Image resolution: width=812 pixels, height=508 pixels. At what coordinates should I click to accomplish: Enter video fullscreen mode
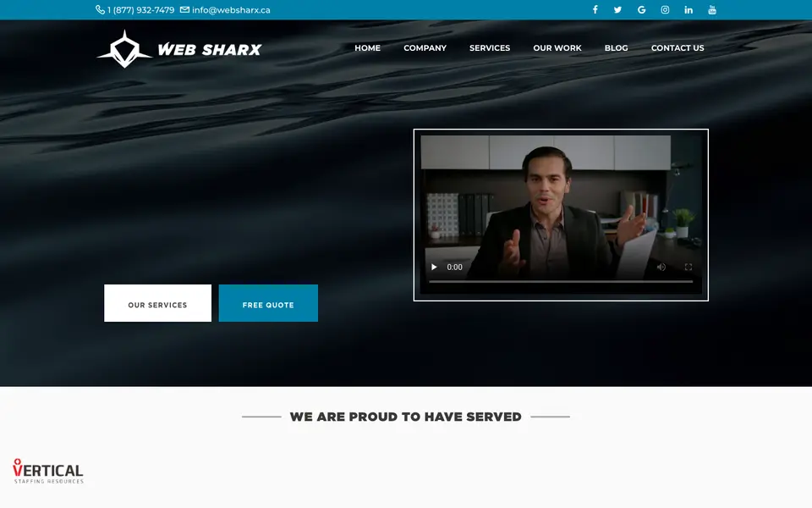pos(689,267)
